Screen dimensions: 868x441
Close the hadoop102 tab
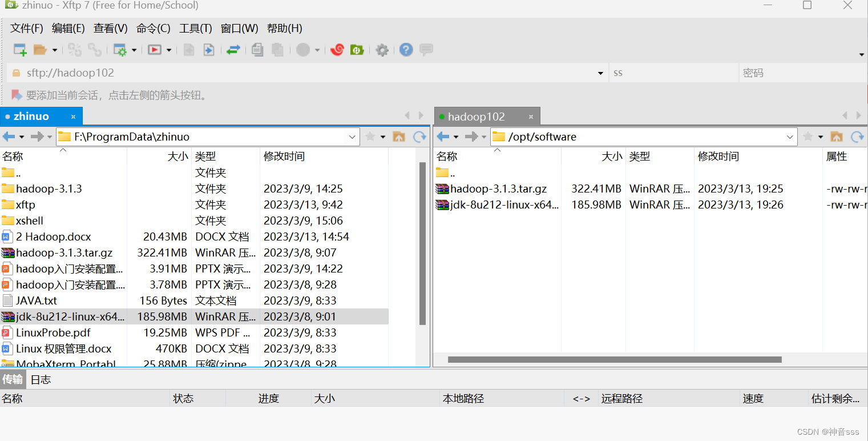(531, 117)
